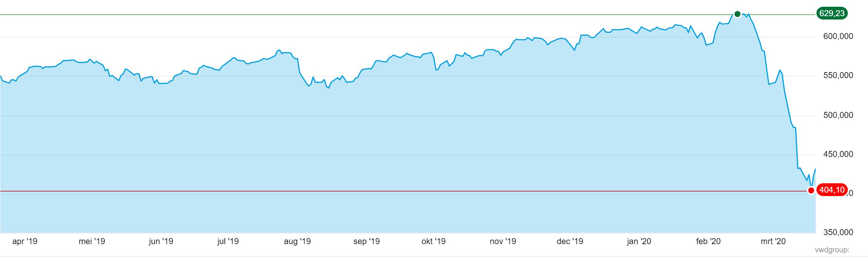This screenshot has height=258, width=868.
Task: Click the mrt '20 date label
Action: point(773,241)
